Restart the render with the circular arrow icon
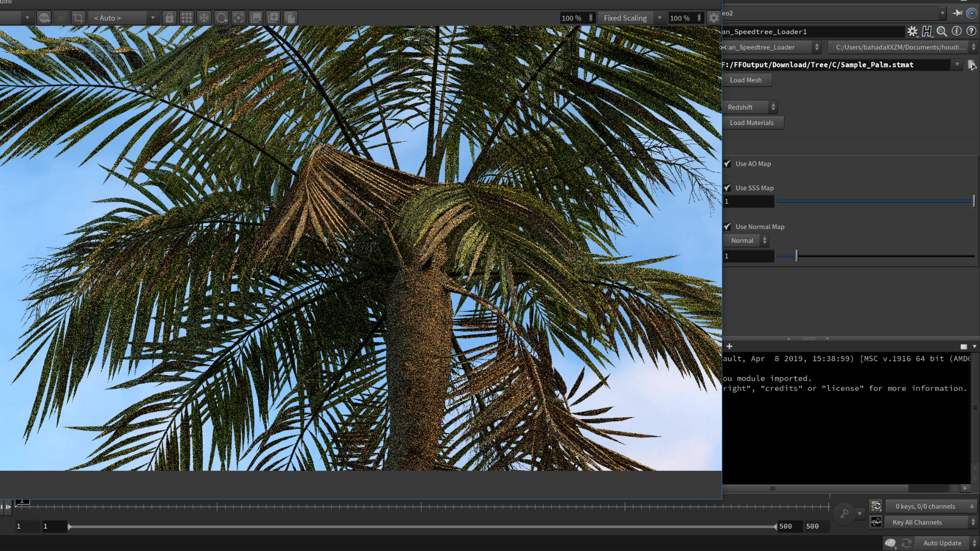Screen dimensions: 980x551 pos(222,17)
